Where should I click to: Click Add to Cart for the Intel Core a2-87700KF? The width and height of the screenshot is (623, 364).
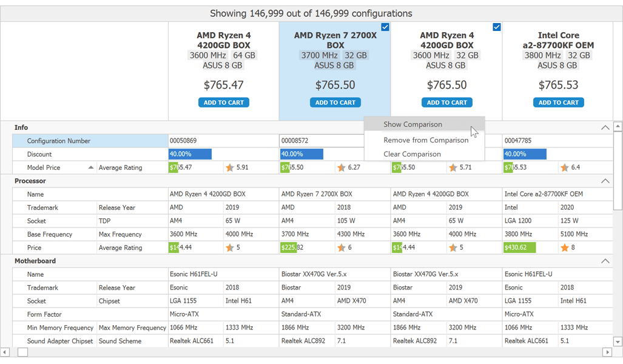[x=558, y=102]
